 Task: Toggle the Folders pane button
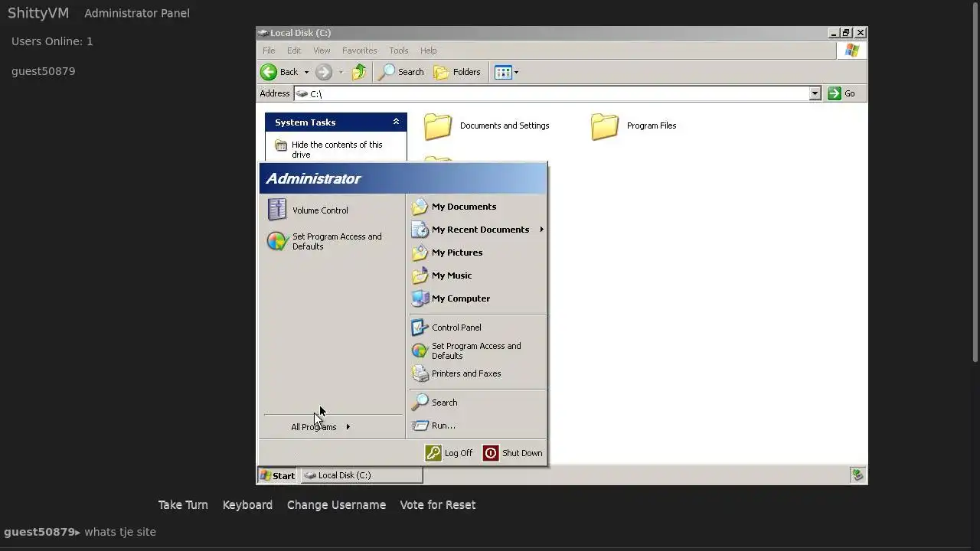pyautogui.click(x=457, y=72)
